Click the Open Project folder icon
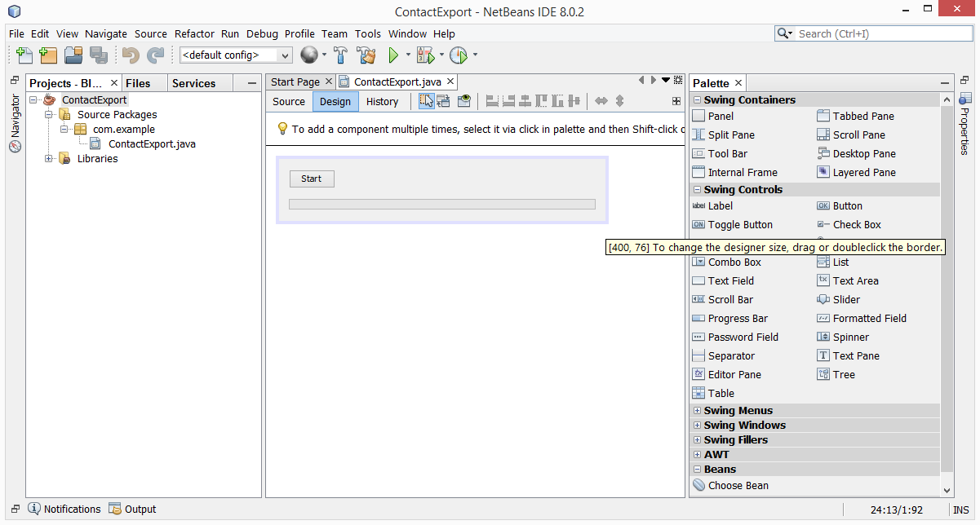Viewport: 980px width, 525px height. click(73, 55)
